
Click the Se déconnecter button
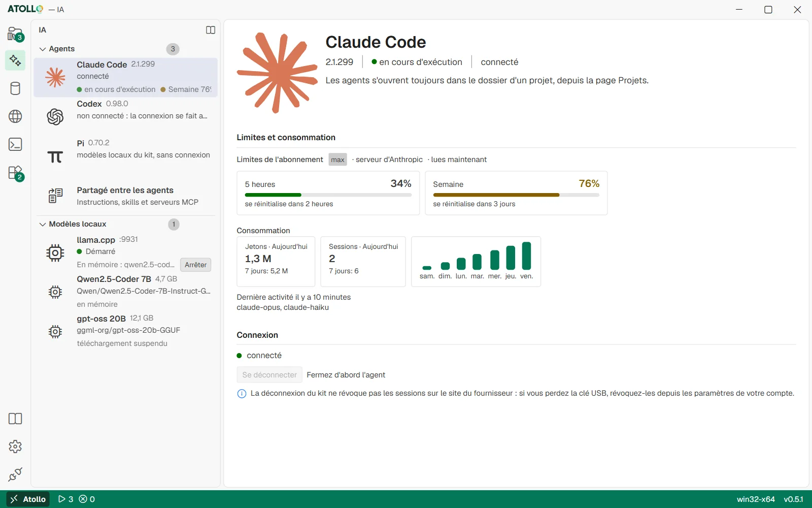[x=269, y=375]
